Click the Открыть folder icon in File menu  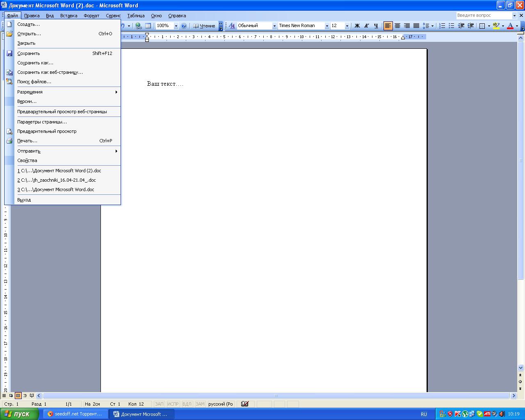point(9,34)
